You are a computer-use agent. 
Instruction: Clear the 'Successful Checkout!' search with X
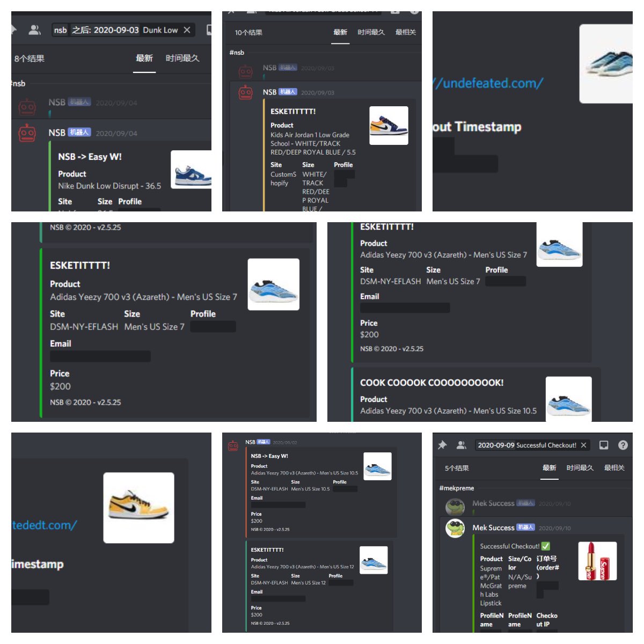pos(583,445)
